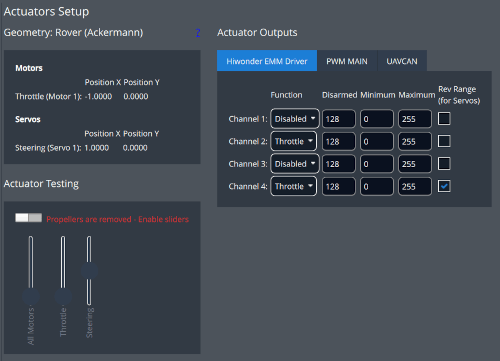This screenshot has width=500, height=361.
Task: Click Throttle Motor 1 Position Y value 0.0000
Action: (x=136, y=96)
